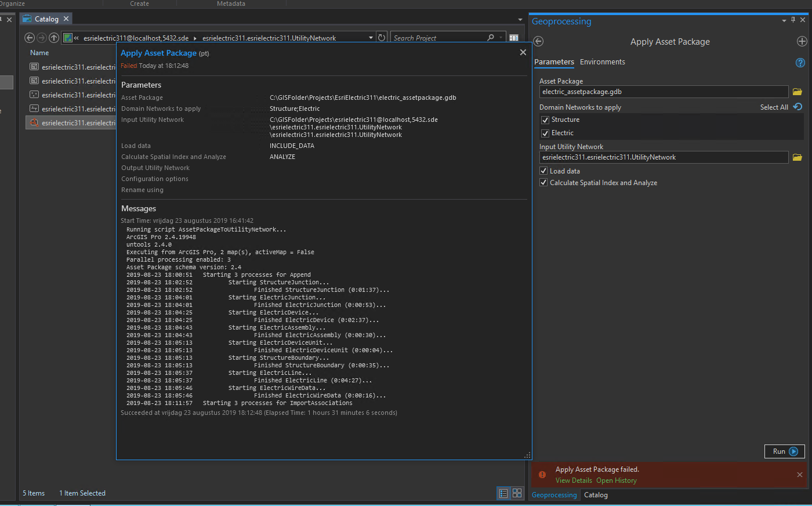Select the first esrielectric311 item in the Catalog list

pos(73,67)
